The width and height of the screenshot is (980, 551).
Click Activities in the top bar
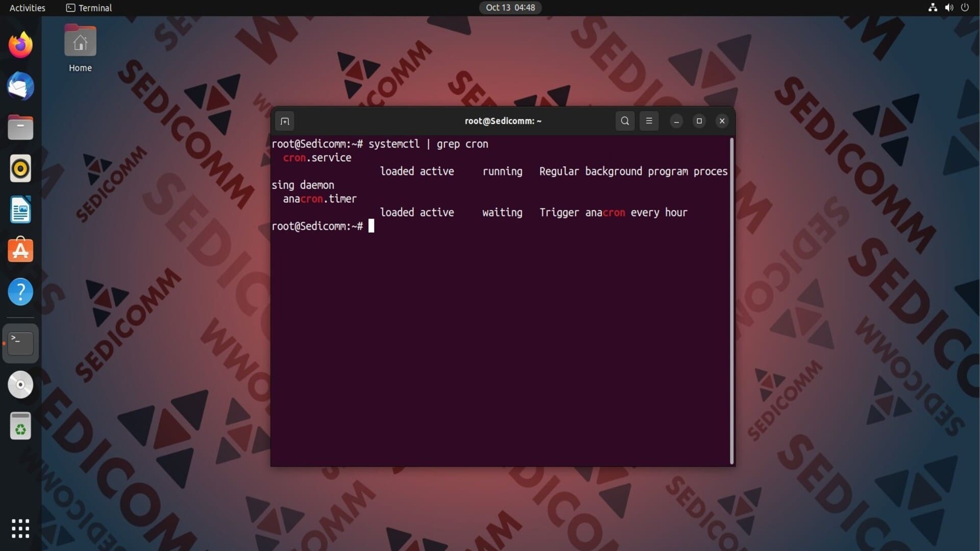click(28, 8)
